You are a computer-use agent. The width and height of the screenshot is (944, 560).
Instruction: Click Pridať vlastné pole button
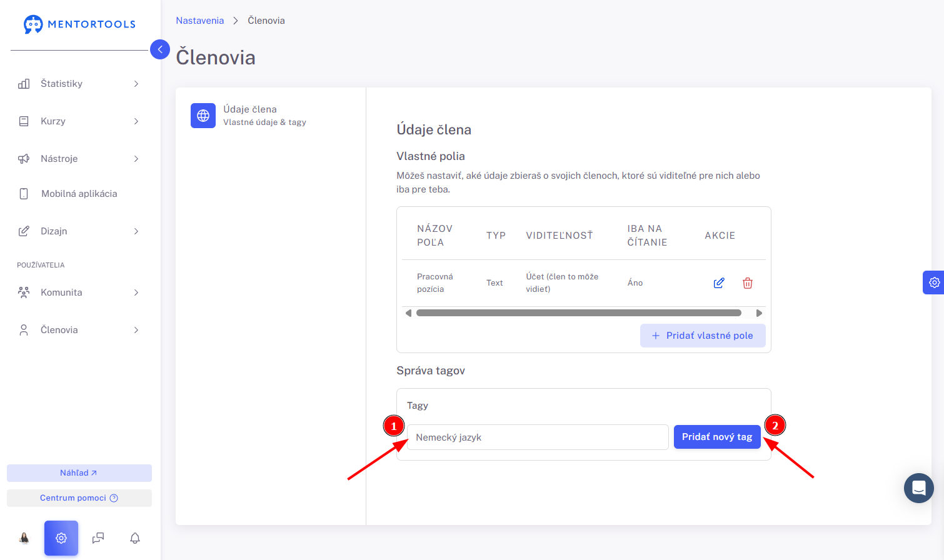703,336
